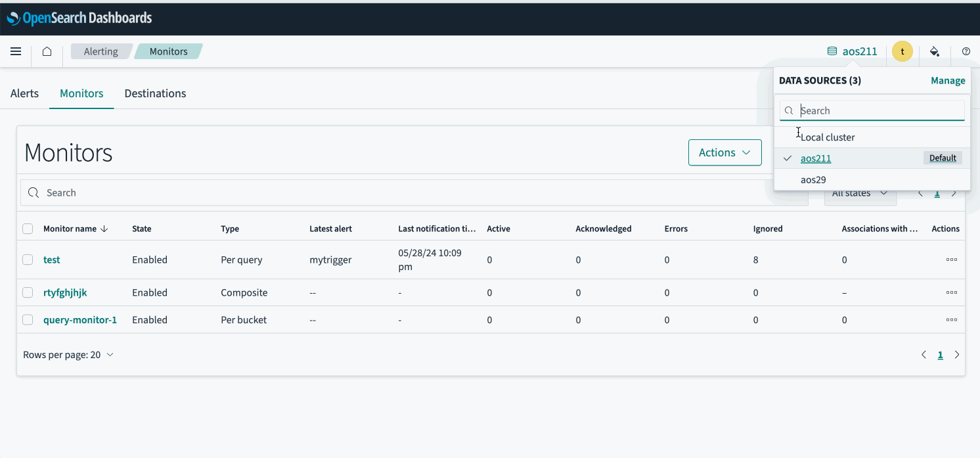Click the ink-drop appearance icon
Screen dimensions: 980x458
935,51
